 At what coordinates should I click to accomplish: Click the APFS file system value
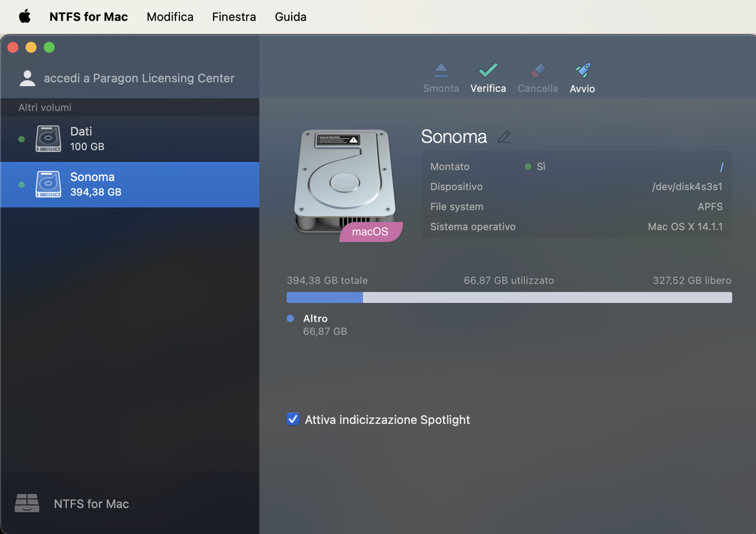[x=710, y=206]
